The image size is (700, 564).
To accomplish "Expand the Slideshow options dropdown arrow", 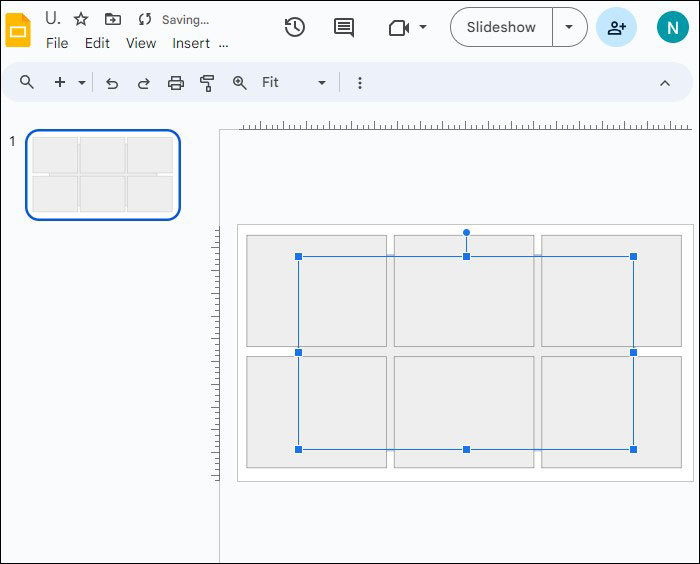I will coord(569,27).
